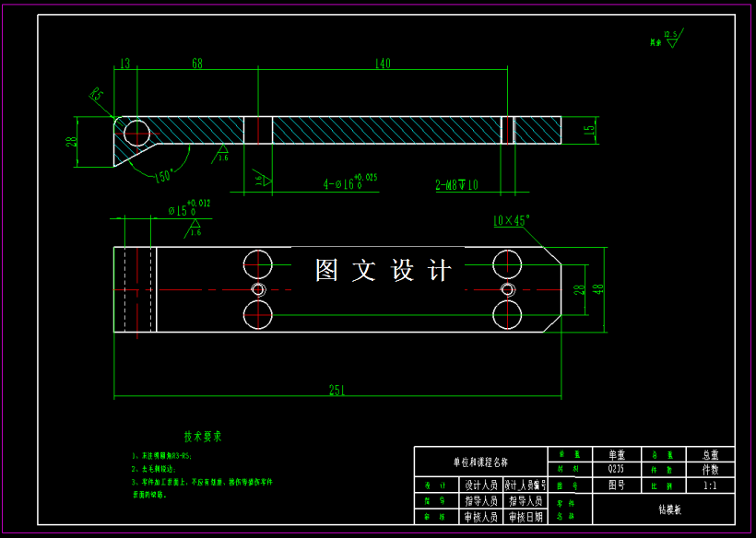Click the 总重 cell in title block
Image resolution: width=756 pixels, height=538 pixels.
(x=710, y=455)
